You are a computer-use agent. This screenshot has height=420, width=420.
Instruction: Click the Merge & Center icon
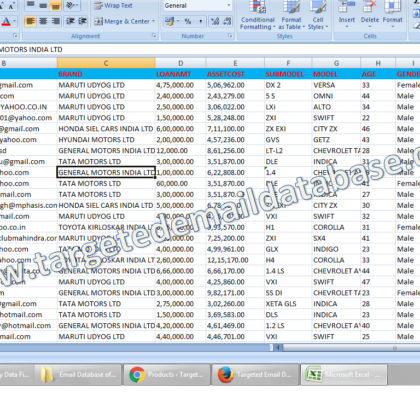[x=98, y=22]
